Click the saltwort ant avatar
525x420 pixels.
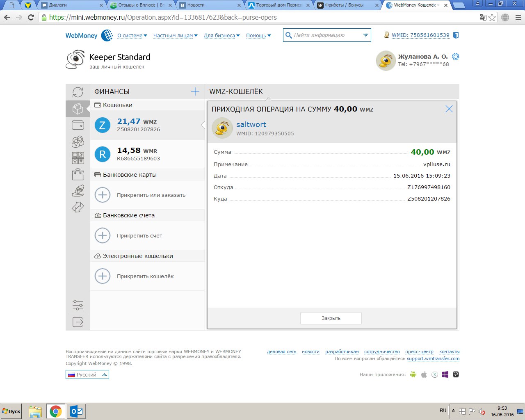pos(222,128)
